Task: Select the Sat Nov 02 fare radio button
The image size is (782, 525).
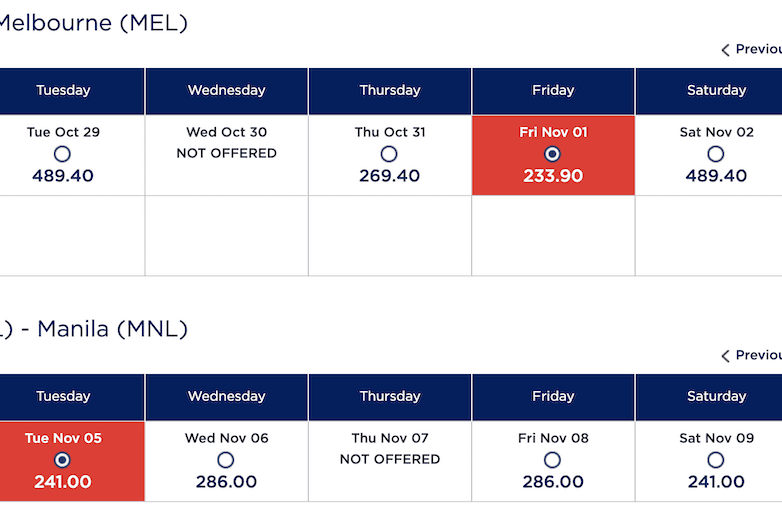Action: (716, 154)
